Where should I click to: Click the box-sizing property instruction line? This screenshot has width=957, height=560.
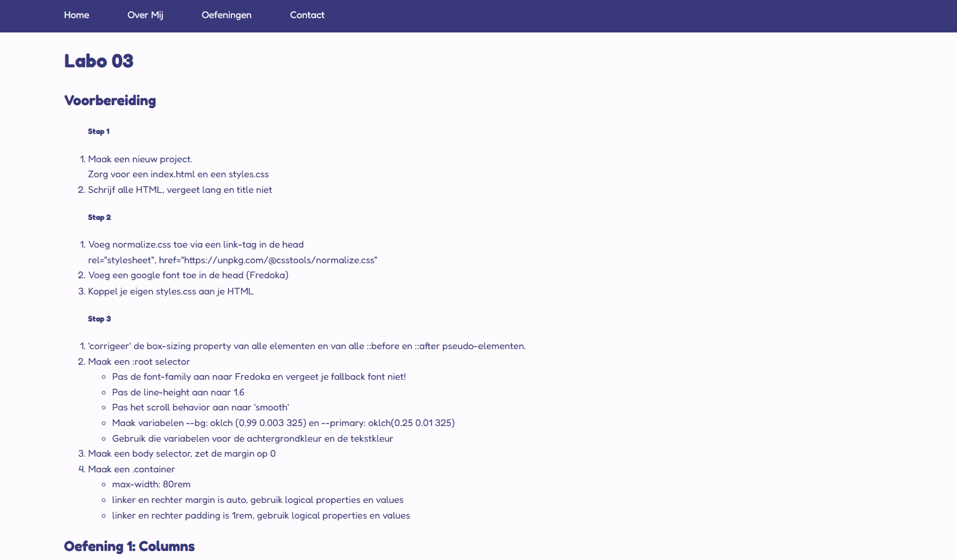[x=307, y=346]
